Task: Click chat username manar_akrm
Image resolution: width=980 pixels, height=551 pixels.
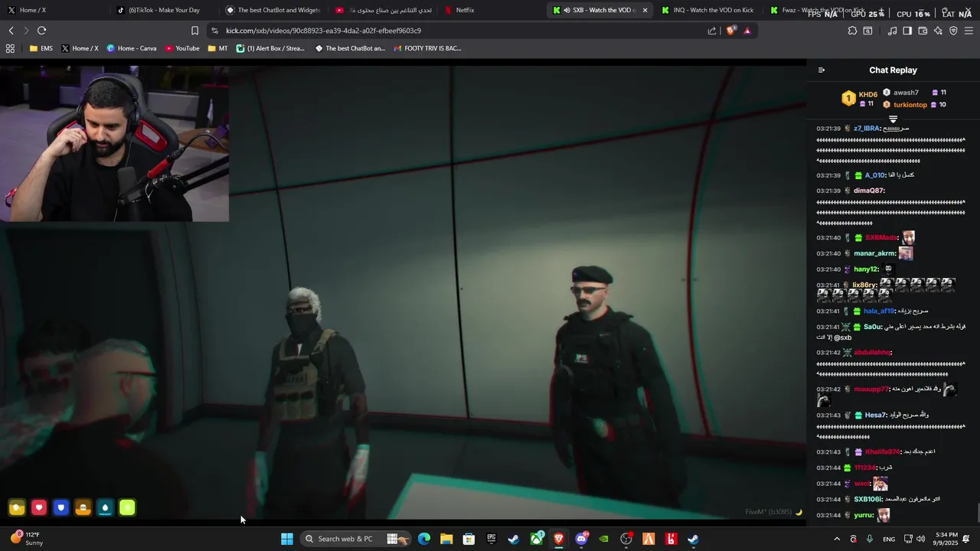Action: point(874,253)
